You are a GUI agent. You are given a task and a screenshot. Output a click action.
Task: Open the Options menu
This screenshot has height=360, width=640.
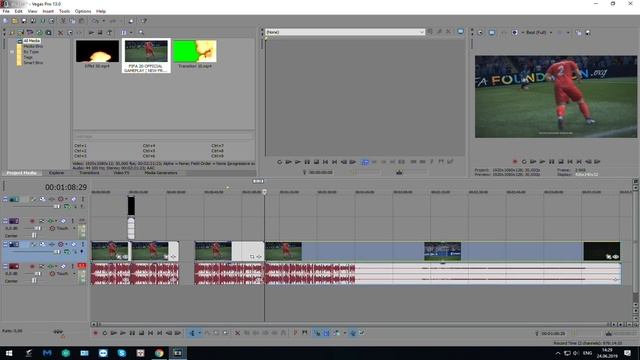(83, 11)
